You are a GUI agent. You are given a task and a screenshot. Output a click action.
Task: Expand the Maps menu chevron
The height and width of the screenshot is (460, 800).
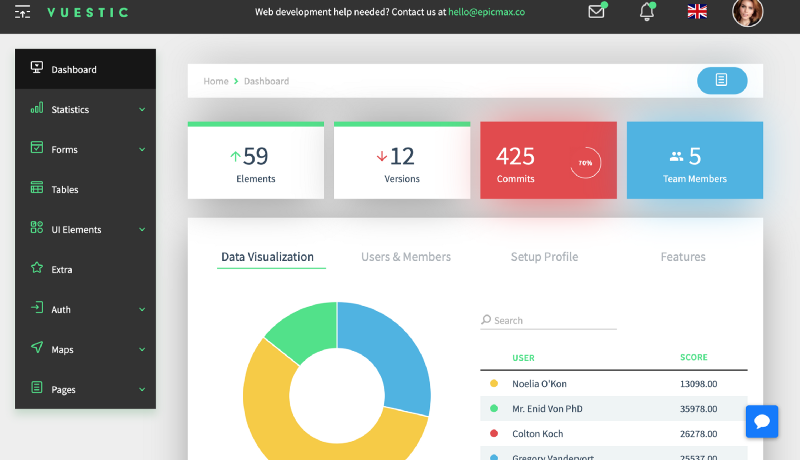click(142, 349)
